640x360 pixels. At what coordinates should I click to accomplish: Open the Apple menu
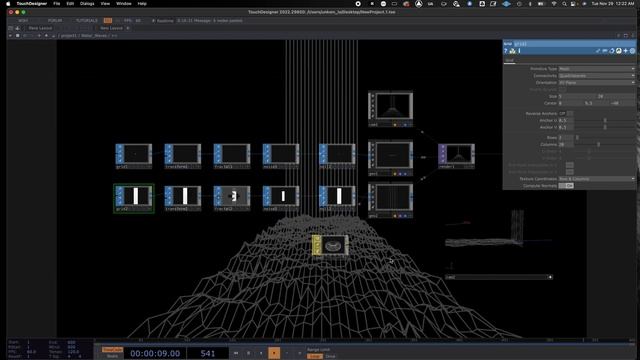click(8, 4)
